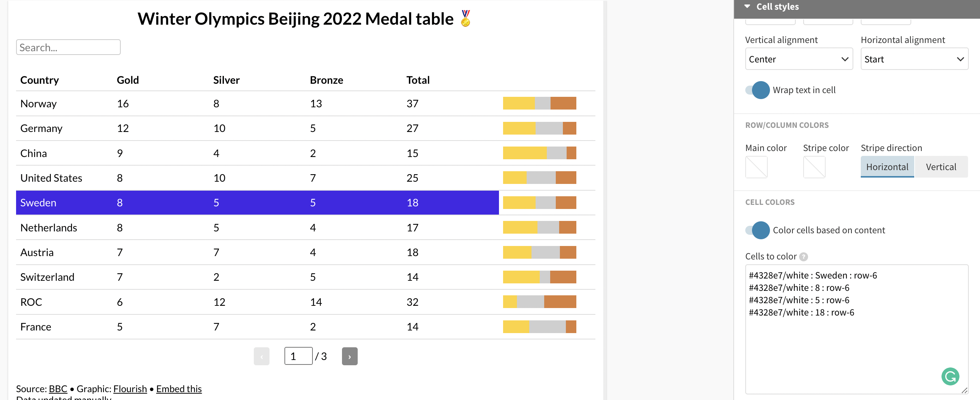Click the medal emoji in the title

(465, 18)
